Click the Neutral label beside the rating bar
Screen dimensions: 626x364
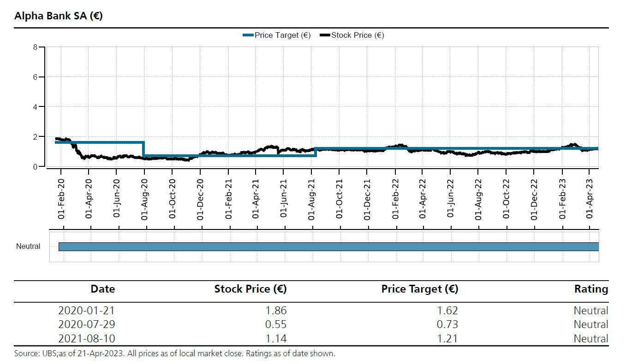[x=28, y=247]
